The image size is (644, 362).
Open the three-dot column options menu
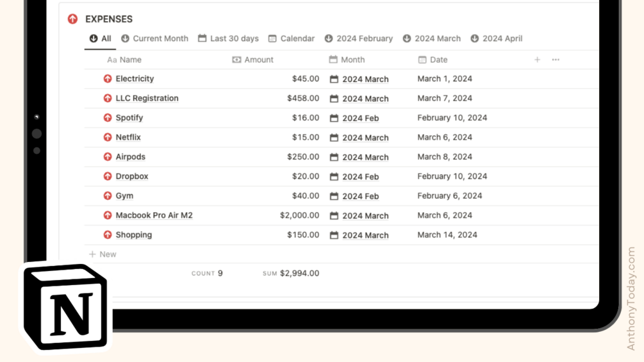click(556, 60)
